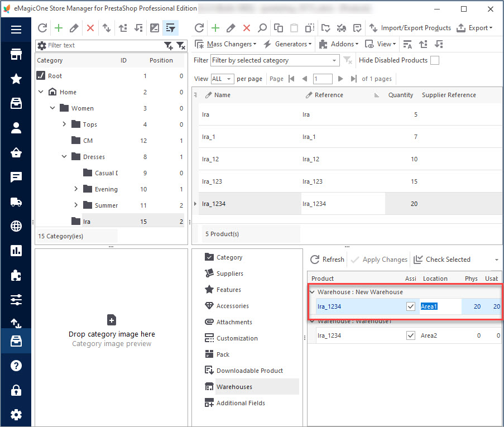The image size is (504, 427).
Task: Open the messages chat icon in sidebar
Action: click(16, 177)
